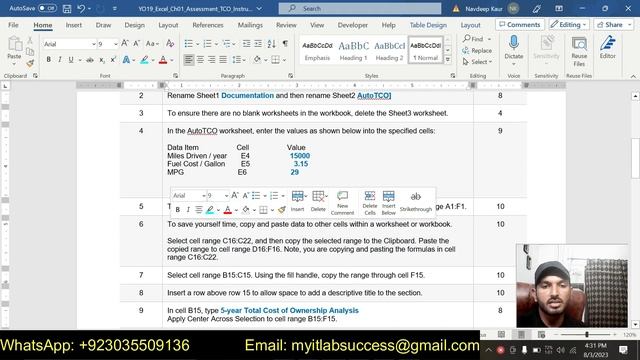
Task: Open the Reuse Files pane icon
Action: [x=579, y=51]
